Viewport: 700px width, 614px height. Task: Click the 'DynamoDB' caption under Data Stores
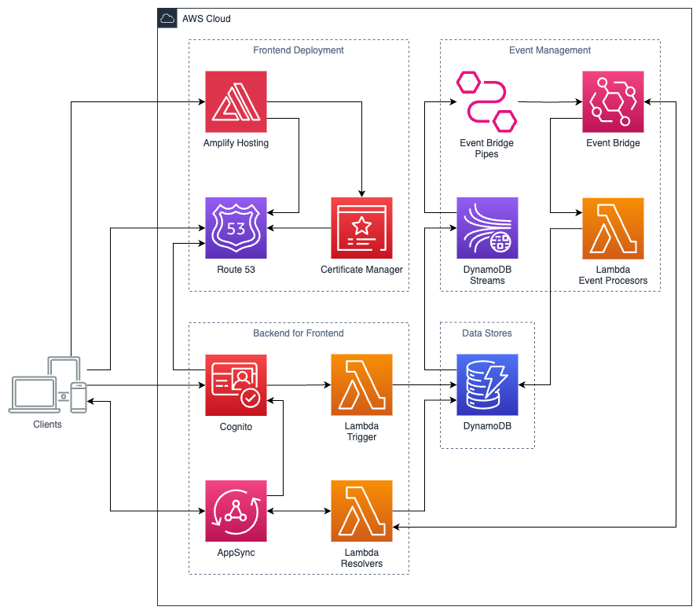coord(487,426)
